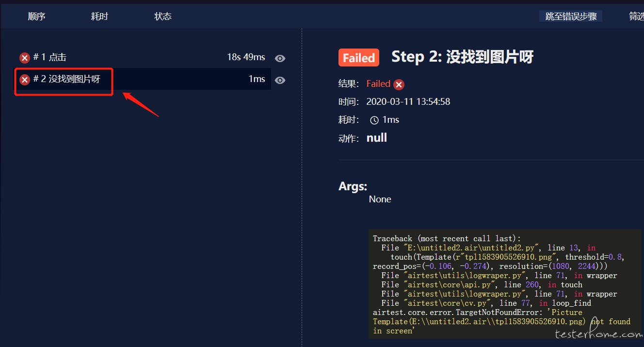This screenshot has height=347, width=644.
Task: Sort by 耗时 column header
Action: click(x=99, y=17)
